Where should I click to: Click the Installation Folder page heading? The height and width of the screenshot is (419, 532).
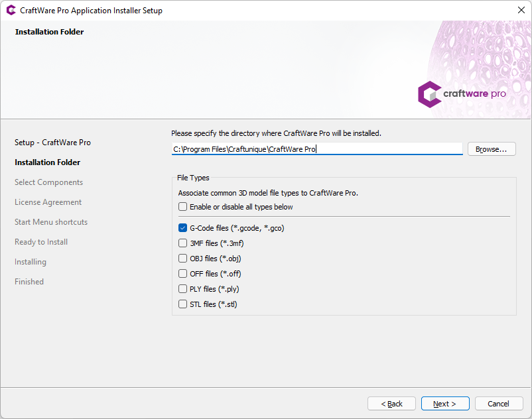pos(49,32)
